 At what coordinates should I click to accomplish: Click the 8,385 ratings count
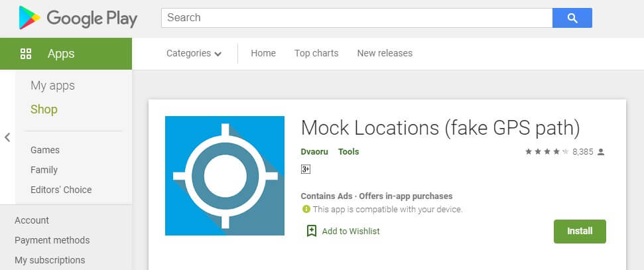pos(583,152)
